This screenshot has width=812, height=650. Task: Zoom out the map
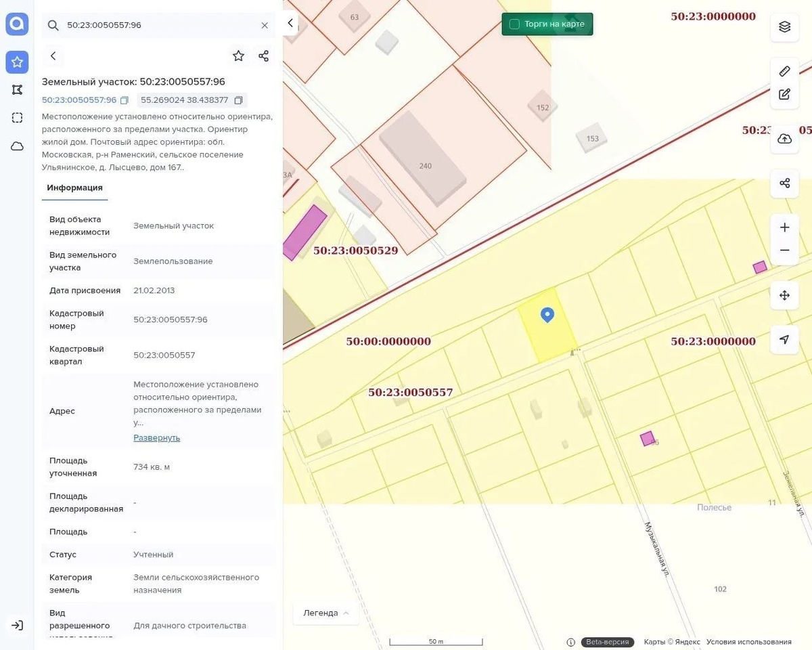point(784,251)
